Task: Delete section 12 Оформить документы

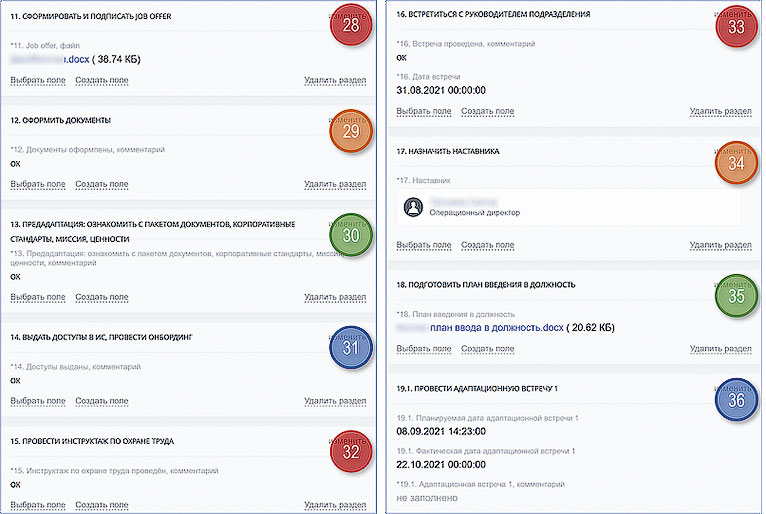Action: pos(335,184)
